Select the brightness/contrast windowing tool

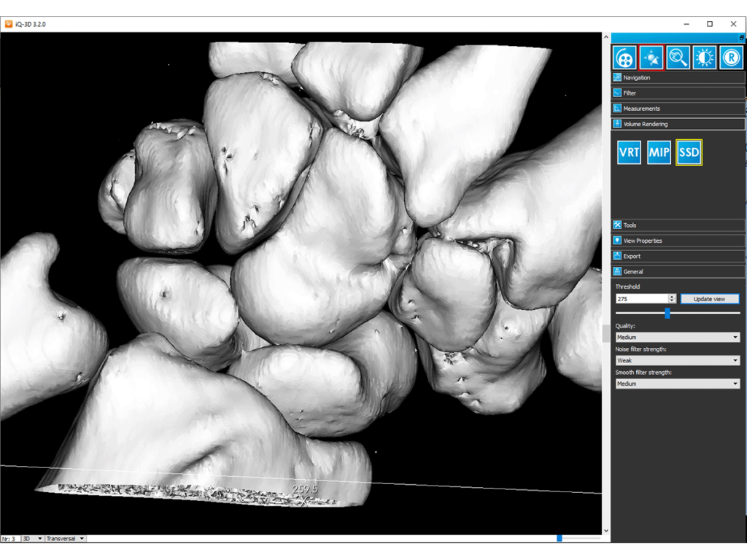click(704, 58)
